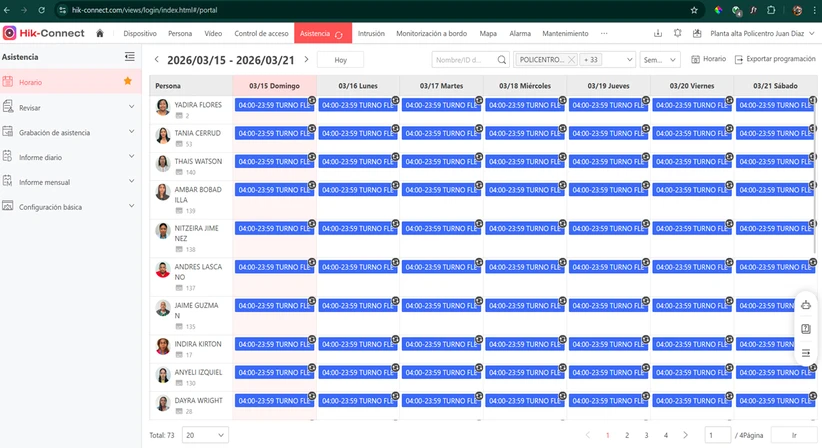Click Indira Kirton Miércoles shift block
The width and height of the screenshot is (822, 448).
click(x=525, y=344)
